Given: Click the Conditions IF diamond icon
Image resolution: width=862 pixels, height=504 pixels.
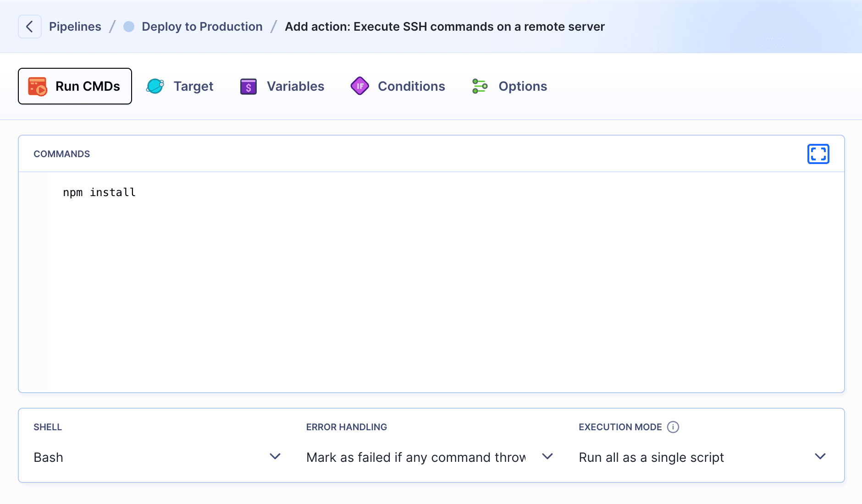Looking at the screenshot, I should point(360,86).
